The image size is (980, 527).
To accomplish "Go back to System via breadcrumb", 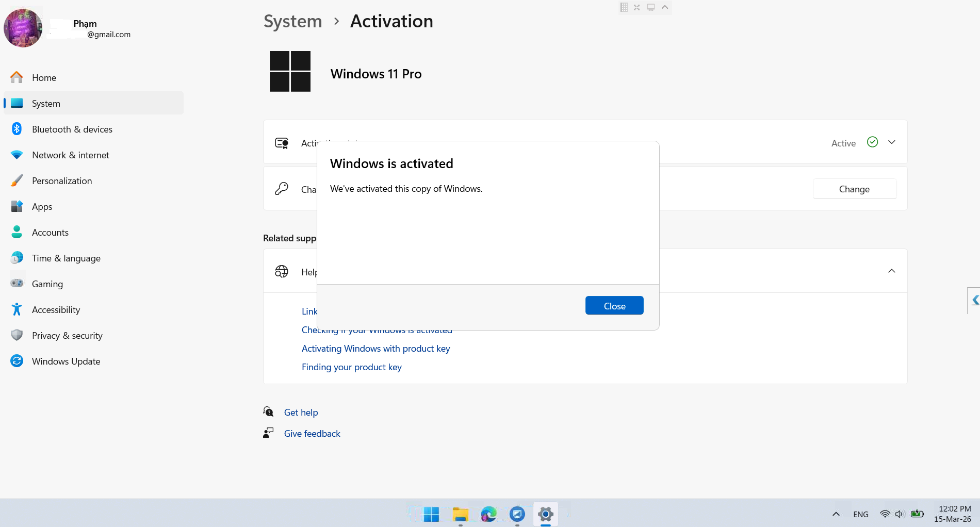I will 293,21.
